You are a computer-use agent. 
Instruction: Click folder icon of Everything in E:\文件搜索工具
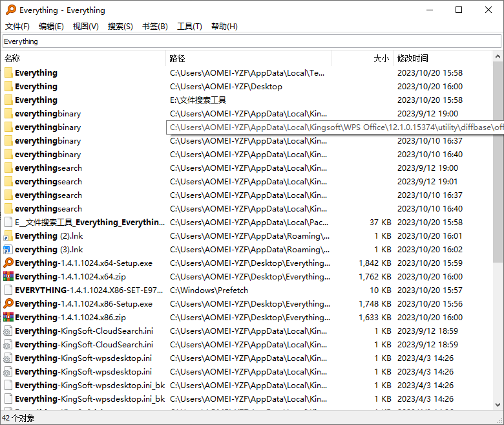click(8, 100)
